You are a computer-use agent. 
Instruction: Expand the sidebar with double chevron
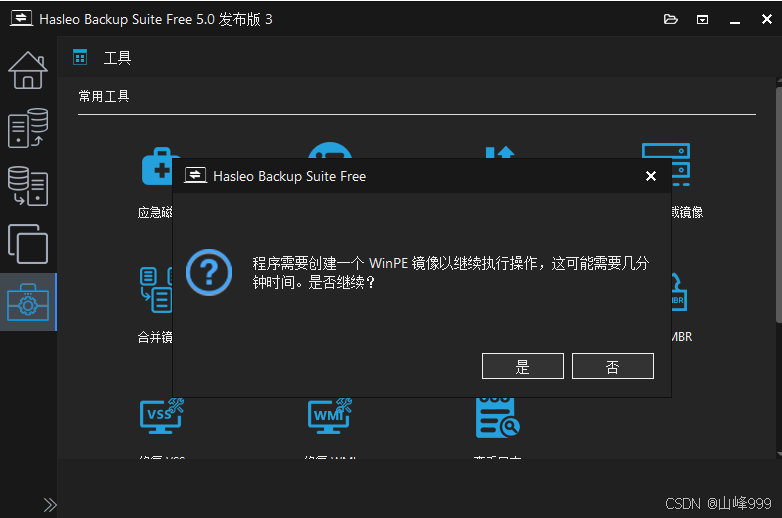click(x=50, y=505)
